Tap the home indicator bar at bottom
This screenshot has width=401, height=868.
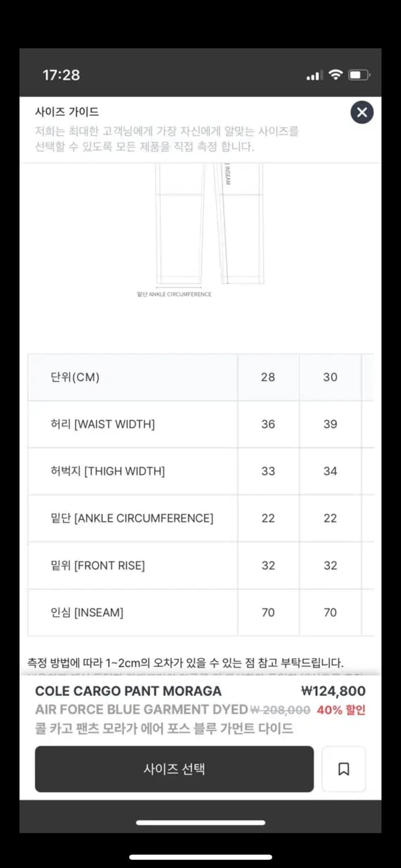(200, 822)
